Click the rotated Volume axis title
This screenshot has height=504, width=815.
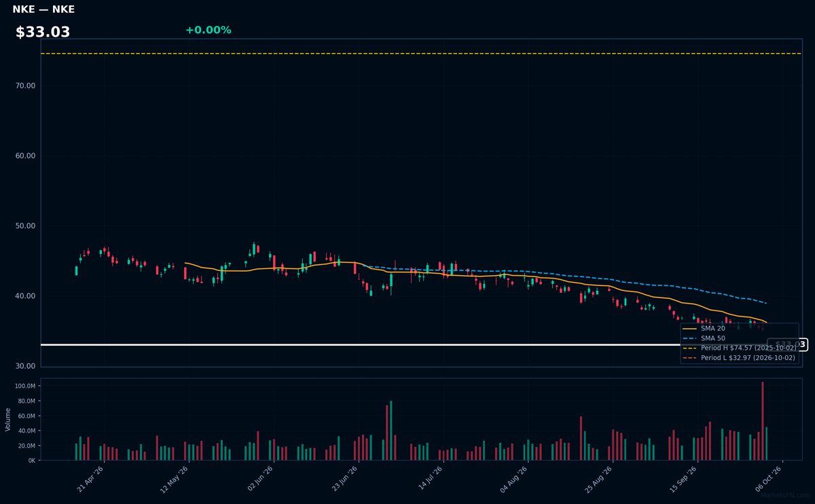[x=8, y=419]
